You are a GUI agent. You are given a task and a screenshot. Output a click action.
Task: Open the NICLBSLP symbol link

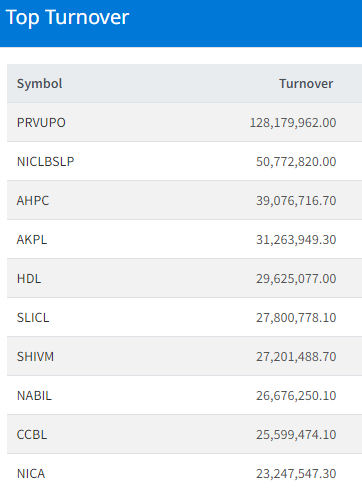pyautogui.click(x=46, y=162)
